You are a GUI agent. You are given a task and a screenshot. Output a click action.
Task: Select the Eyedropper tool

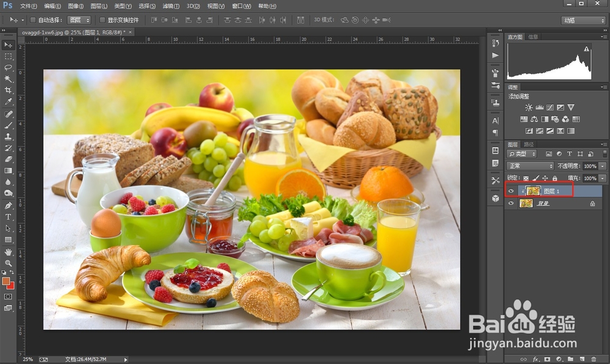(x=8, y=102)
